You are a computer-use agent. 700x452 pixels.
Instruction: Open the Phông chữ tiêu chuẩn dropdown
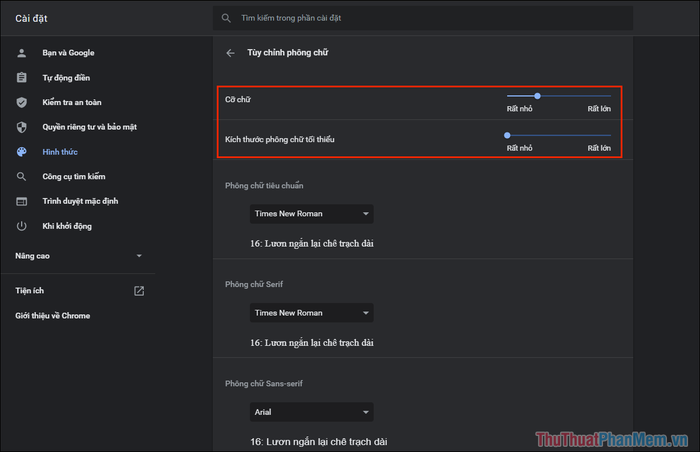pyautogui.click(x=312, y=214)
